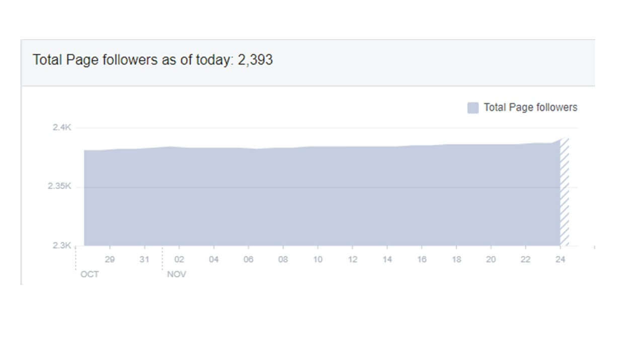Click the hatched bar for today's data
The height and width of the screenshot is (362, 644).
pyautogui.click(x=565, y=192)
